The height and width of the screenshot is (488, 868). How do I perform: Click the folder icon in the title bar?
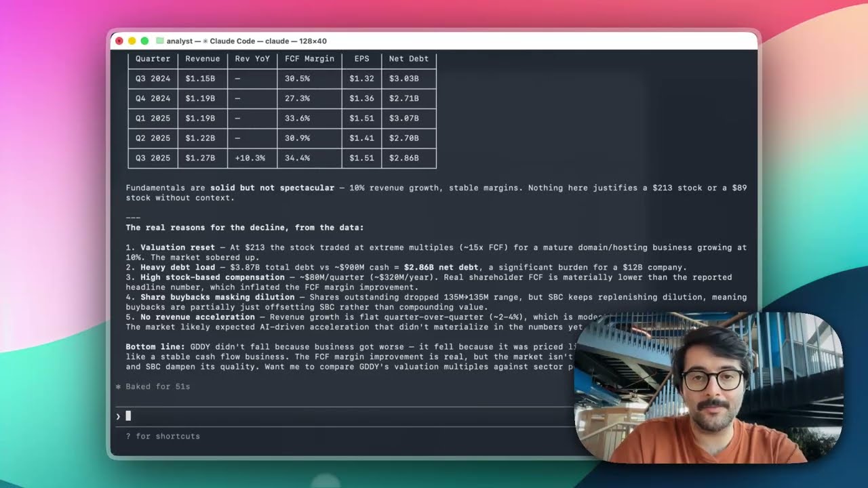tap(160, 41)
